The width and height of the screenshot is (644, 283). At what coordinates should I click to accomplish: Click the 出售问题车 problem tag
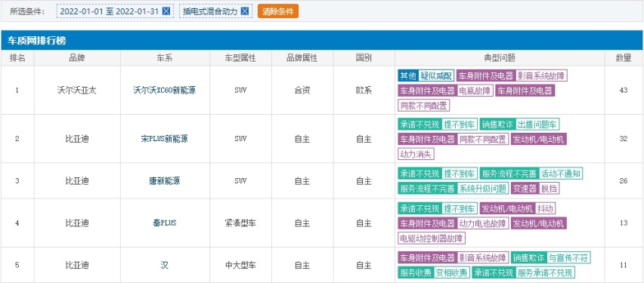coord(537,125)
